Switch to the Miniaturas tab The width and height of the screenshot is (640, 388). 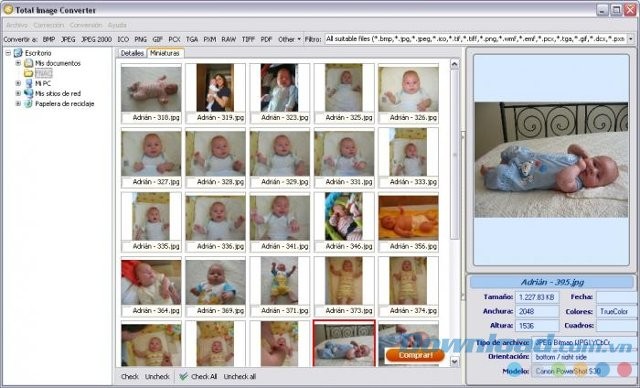(x=164, y=53)
